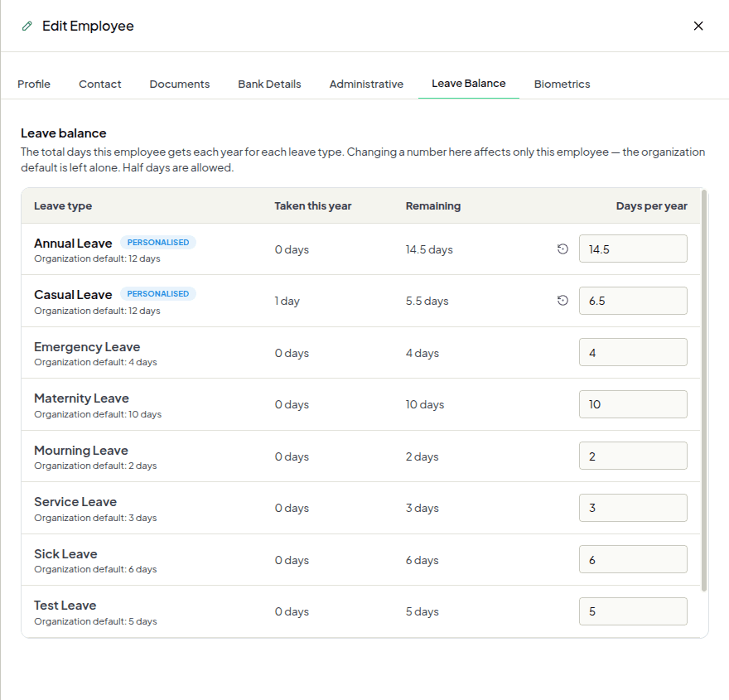This screenshot has width=729, height=700.
Task: Click the Casual Leave days input showing 6.5
Action: coord(633,301)
